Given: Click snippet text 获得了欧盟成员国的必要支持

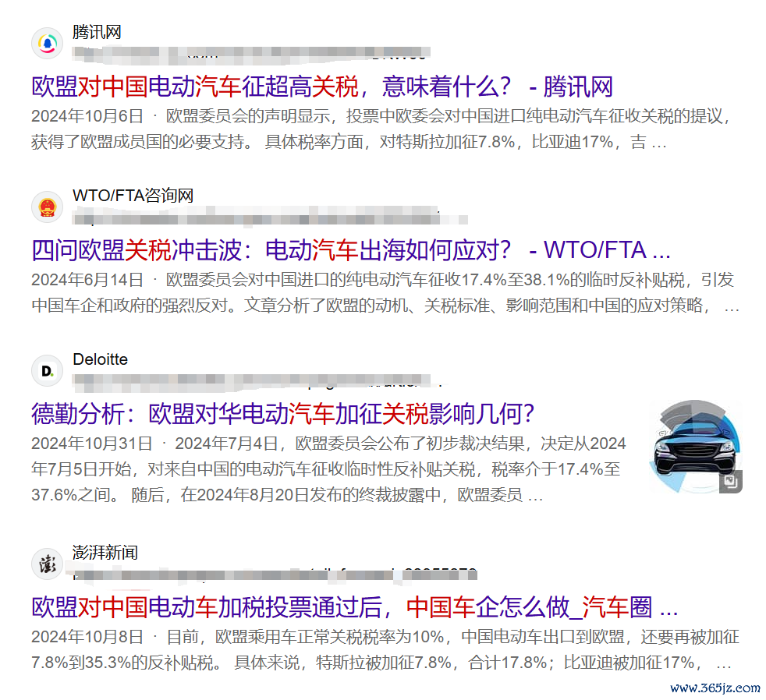Looking at the screenshot, I should 138,142.
